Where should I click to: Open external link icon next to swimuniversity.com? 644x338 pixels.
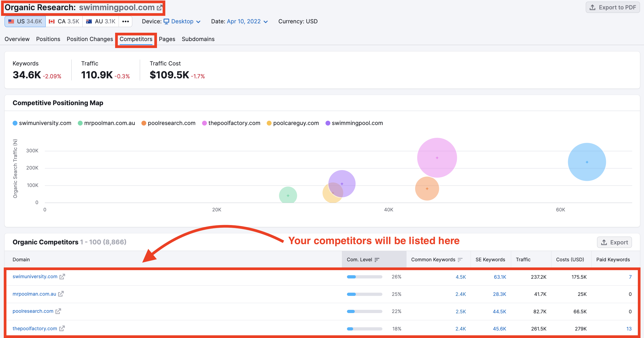[62, 277]
